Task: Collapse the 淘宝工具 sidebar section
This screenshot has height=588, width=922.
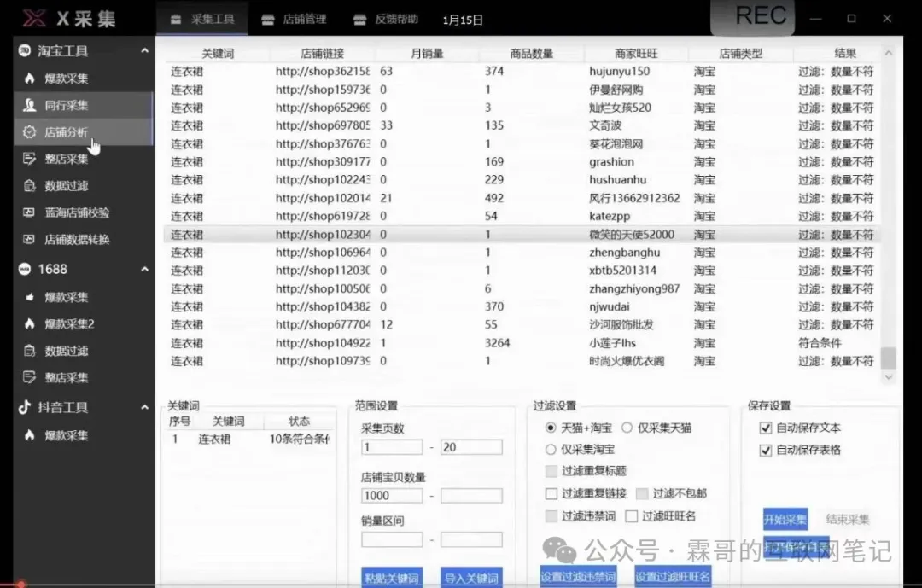Action: click(144, 51)
